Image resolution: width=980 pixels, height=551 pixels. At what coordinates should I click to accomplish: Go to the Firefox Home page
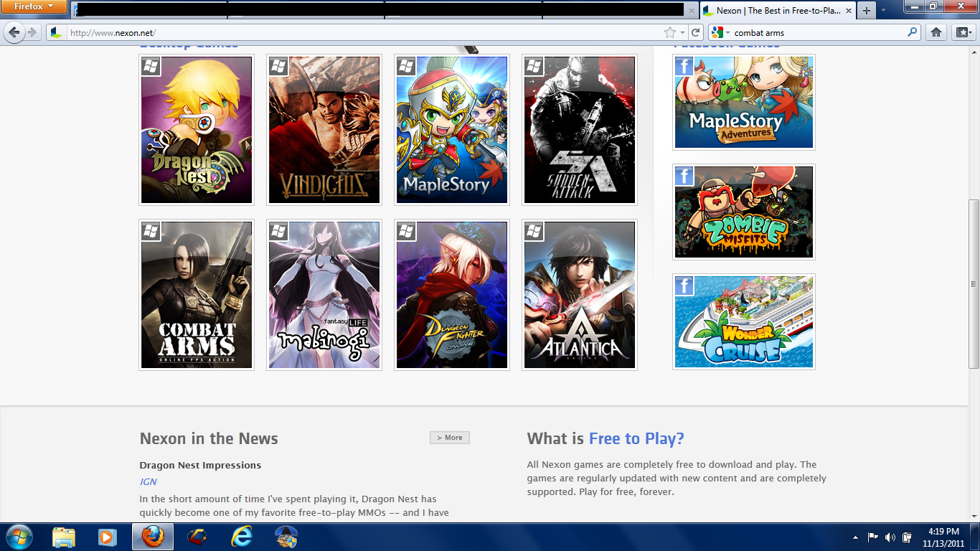click(x=936, y=32)
